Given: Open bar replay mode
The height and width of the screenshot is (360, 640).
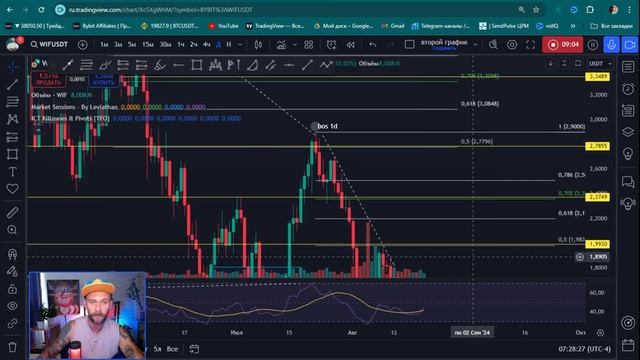Looking at the screenshot, I should [351, 44].
